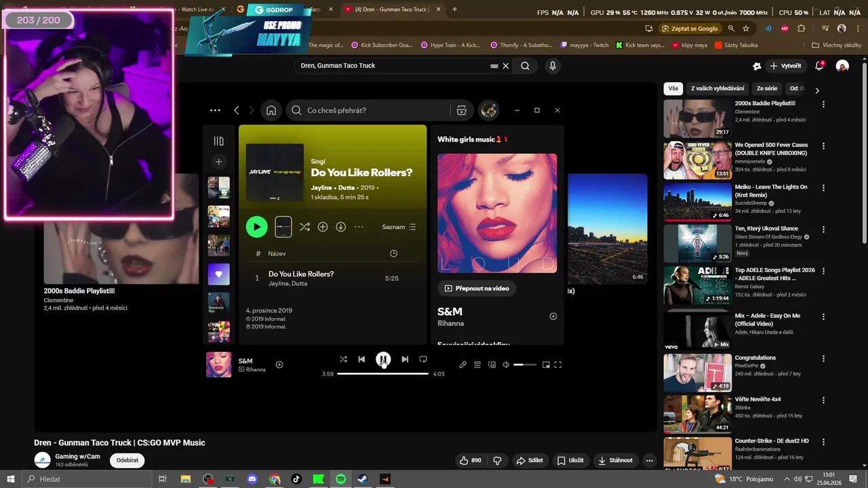Toggle shuffle for the Do You Like Rollers single
Image resolution: width=868 pixels, height=488 pixels.
(x=304, y=227)
